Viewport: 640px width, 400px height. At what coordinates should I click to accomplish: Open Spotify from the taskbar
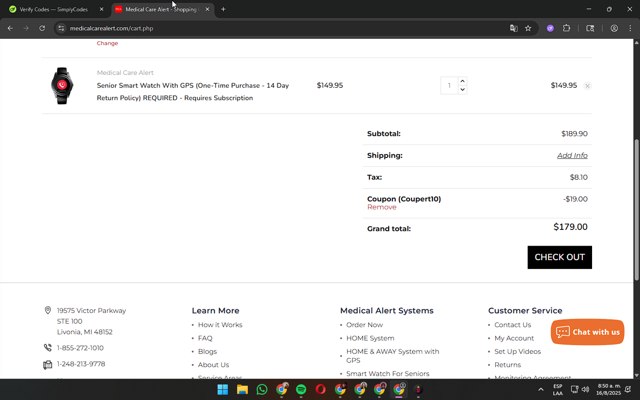point(301,389)
